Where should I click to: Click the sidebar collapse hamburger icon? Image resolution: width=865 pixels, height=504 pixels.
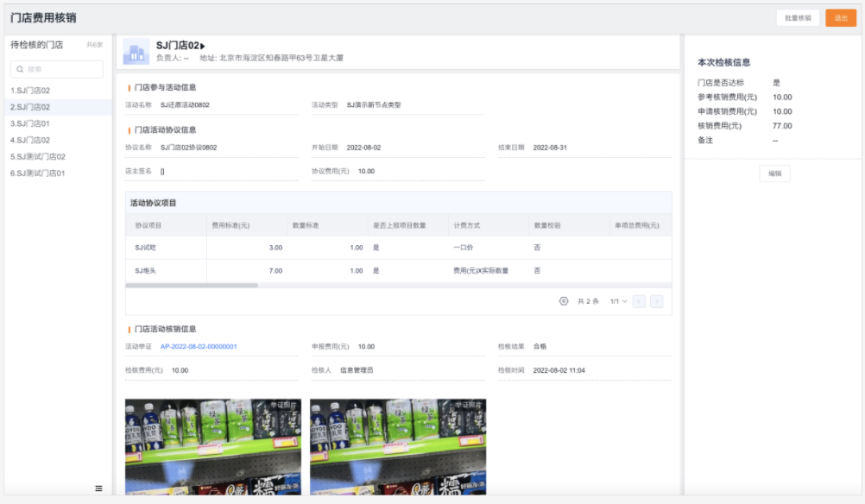click(98, 488)
